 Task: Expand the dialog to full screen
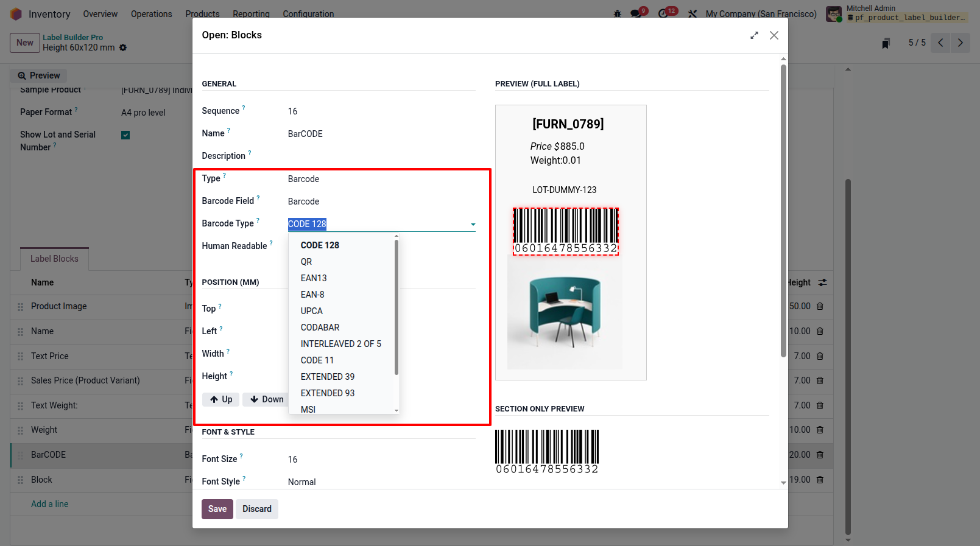coord(754,35)
